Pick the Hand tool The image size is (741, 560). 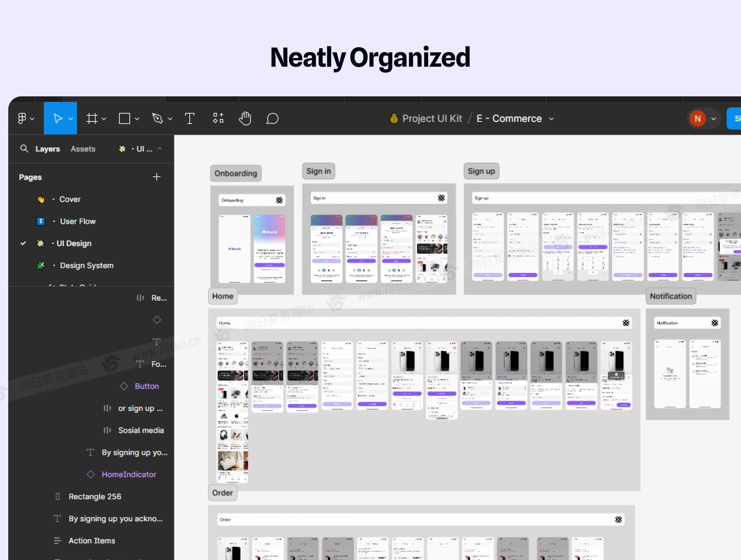pos(245,119)
